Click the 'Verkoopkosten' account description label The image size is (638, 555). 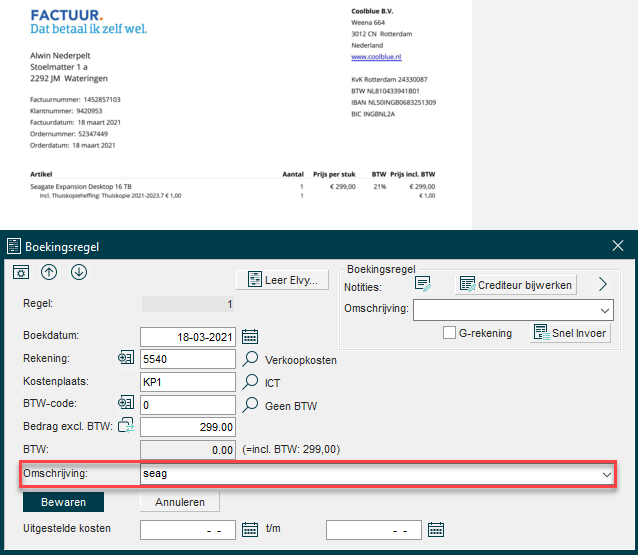pyautogui.click(x=301, y=360)
